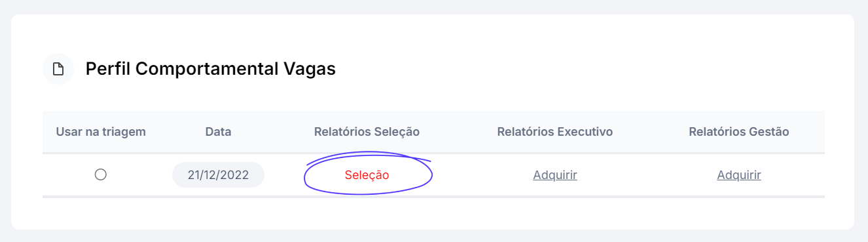Open the red Seleção report link
This screenshot has width=868, height=242.
coord(367,175)
